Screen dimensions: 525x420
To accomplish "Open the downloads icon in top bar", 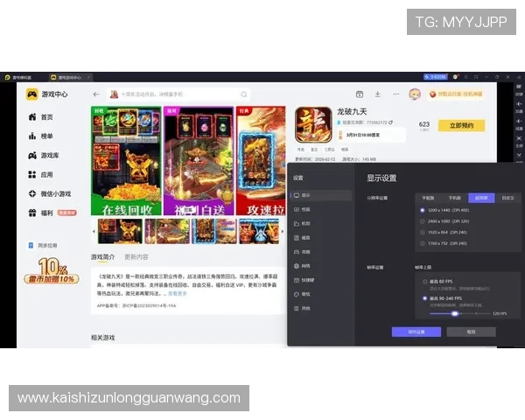I will pyautogui.click(x=378, y=94).
